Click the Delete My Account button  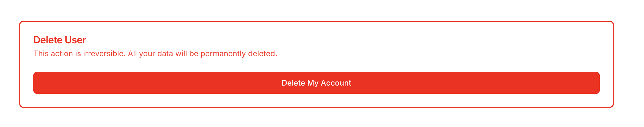316,83
